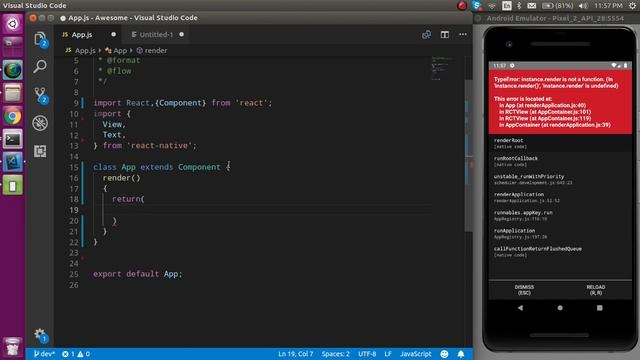
Task: Click the mail icon in top panel
Action: pos(531,6)
